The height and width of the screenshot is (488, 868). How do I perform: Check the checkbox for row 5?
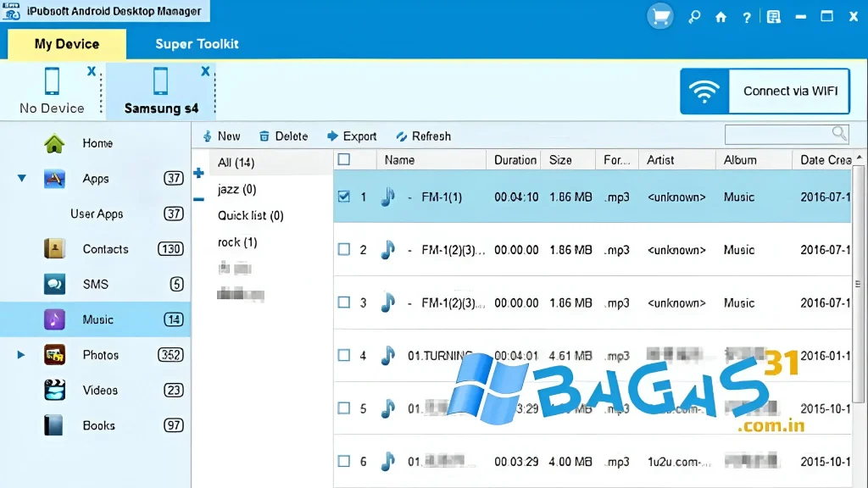tap(344, 408)
